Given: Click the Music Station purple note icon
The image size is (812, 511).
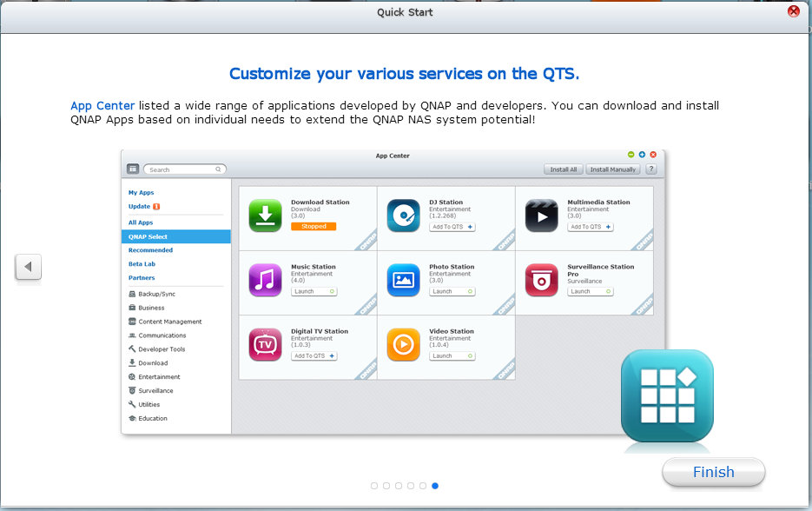Looking at the screenshot, I should pyautogui.click(x=265, y=280).
